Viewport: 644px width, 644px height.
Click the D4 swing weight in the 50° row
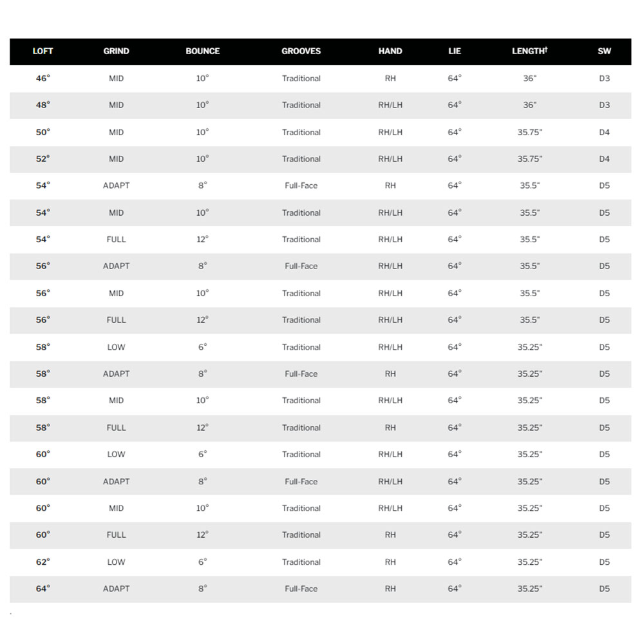pyautogui.click(x=604, y=132)
